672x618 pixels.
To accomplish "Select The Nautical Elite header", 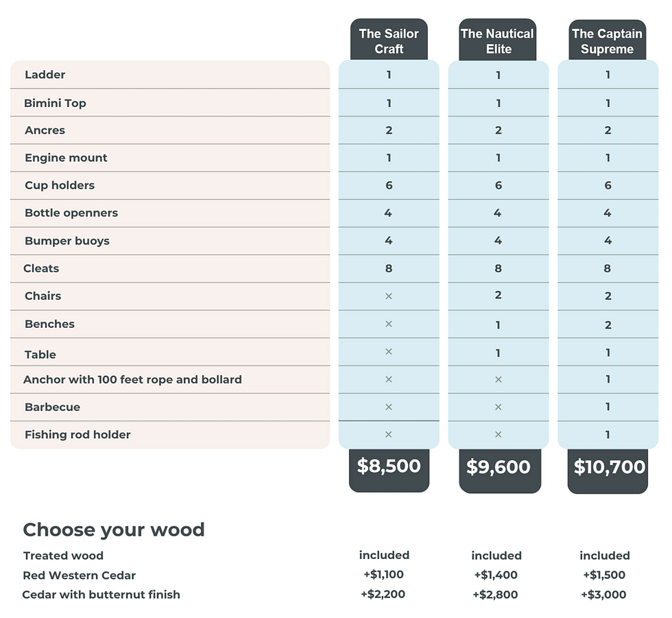I will pyautogui.click(x=498, y=40).
